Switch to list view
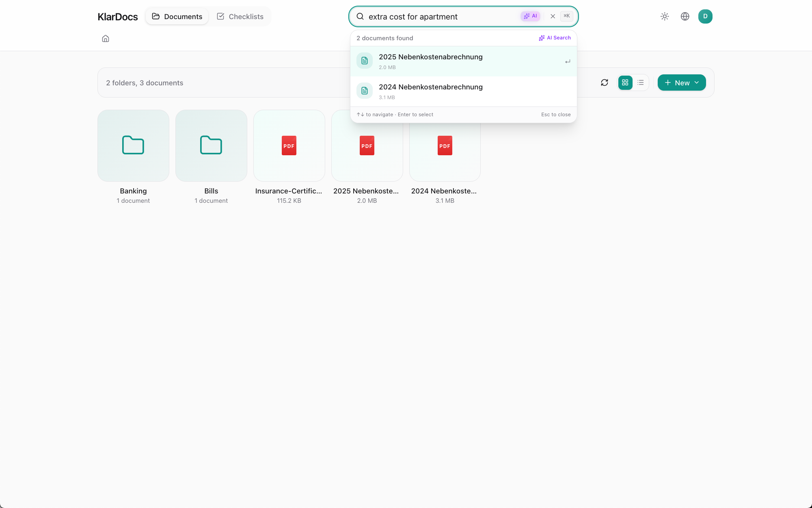The image size is (812, 508). [641, 83]
